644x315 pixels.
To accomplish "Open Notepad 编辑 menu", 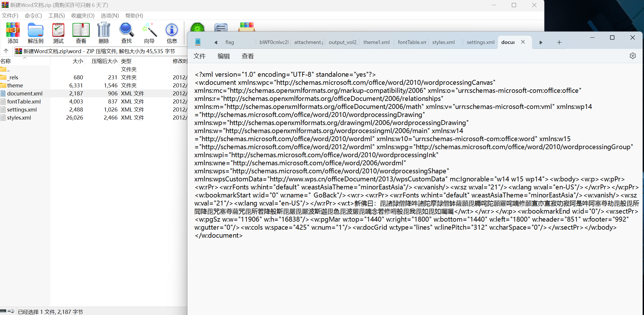I will coord(224,56).
